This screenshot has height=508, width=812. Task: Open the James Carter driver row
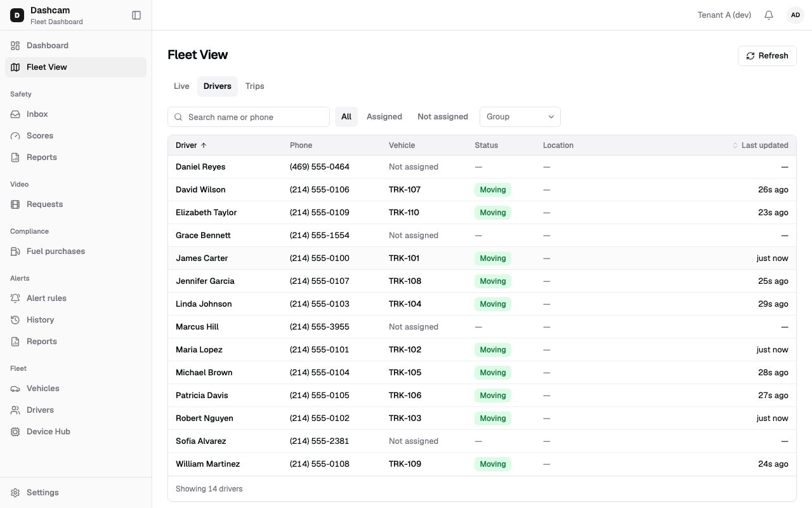click(482, 258)
